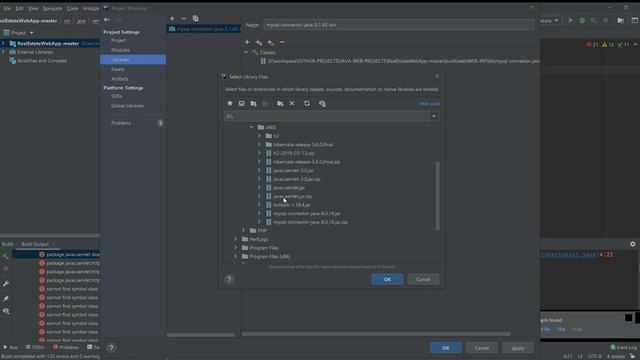The height and width of the screenshot is (360, 640).
Task: Collapse the JARS folder in file chooser
Action: [x=251, y=127]
